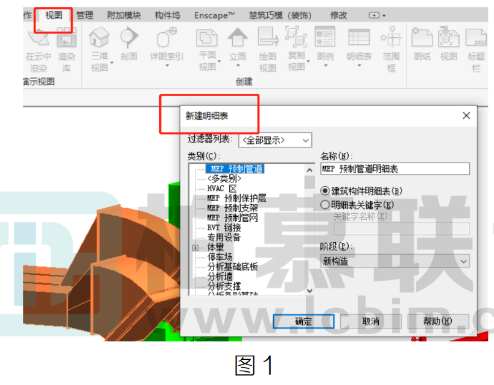Image resolution: width=494 pixels, height=385 pixels.
Task: Click the Callout (详图索引) tool
Action: click(166, 37)
